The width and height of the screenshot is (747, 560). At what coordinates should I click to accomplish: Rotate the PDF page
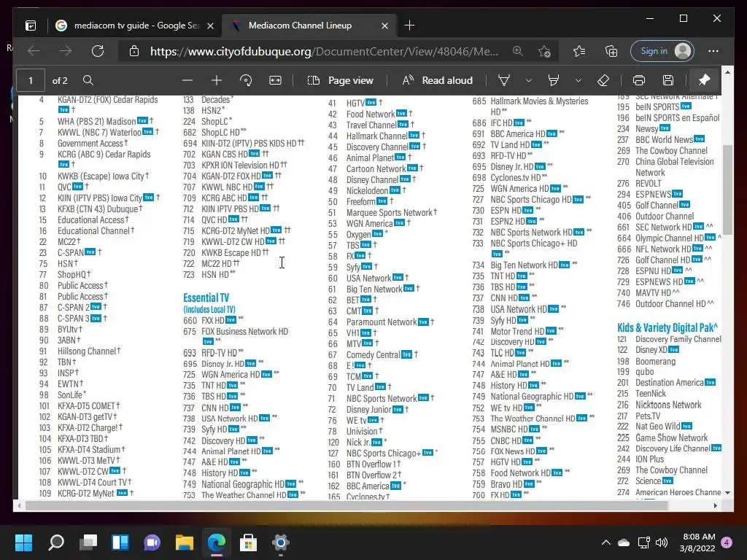pos(246,80)
